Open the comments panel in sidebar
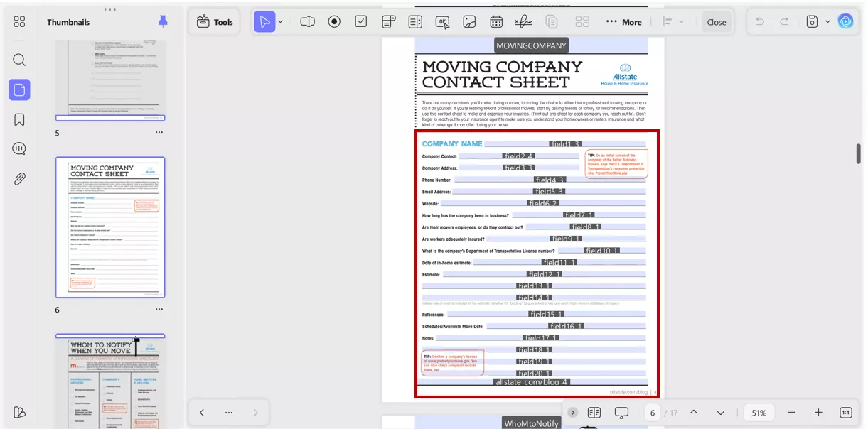Viewport: 868px width, 429px height. [x=19, y=148]
